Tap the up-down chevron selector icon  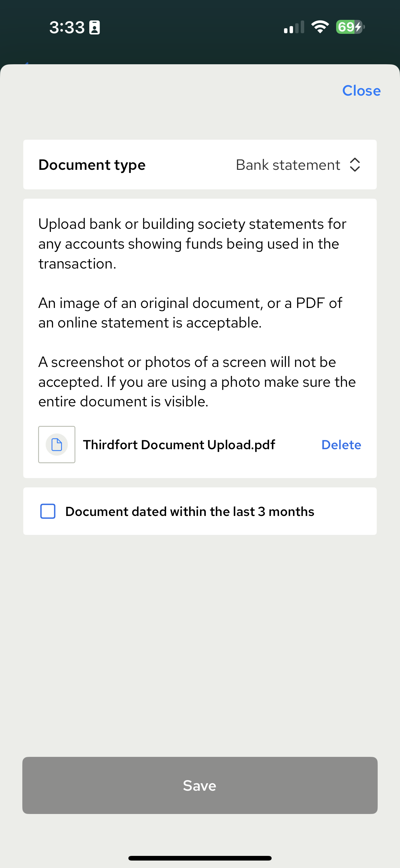coord(355,165)
